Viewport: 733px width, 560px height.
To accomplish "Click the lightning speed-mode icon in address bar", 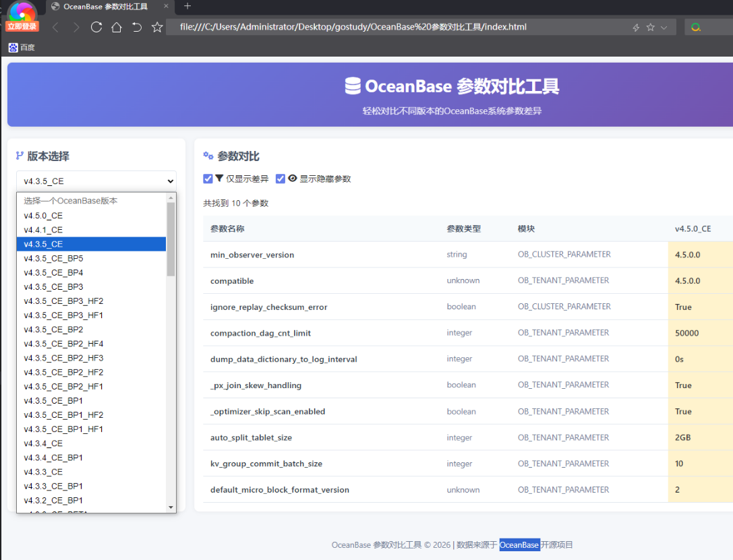I will tap(636, 28).
